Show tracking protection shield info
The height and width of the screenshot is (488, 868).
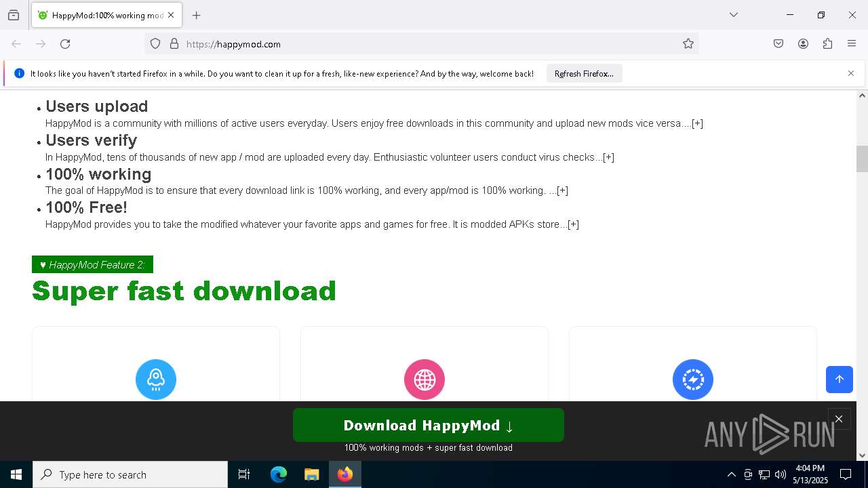tap(155, 44)
